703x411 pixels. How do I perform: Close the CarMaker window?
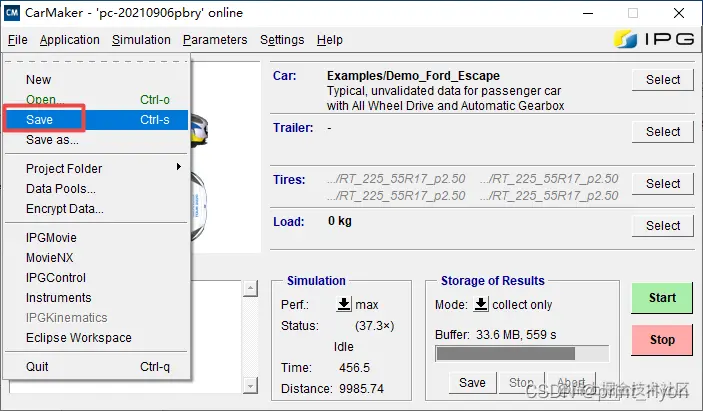pyautogui.click(x=679, y=13)
